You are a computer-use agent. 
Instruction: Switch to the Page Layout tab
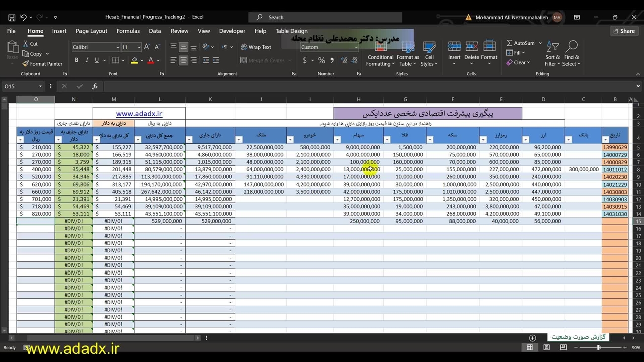tap(92, 31)
